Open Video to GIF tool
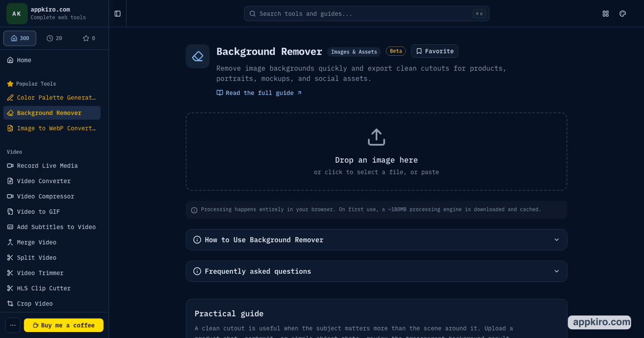This screenshot has height=338, width=644. [52, 212]
